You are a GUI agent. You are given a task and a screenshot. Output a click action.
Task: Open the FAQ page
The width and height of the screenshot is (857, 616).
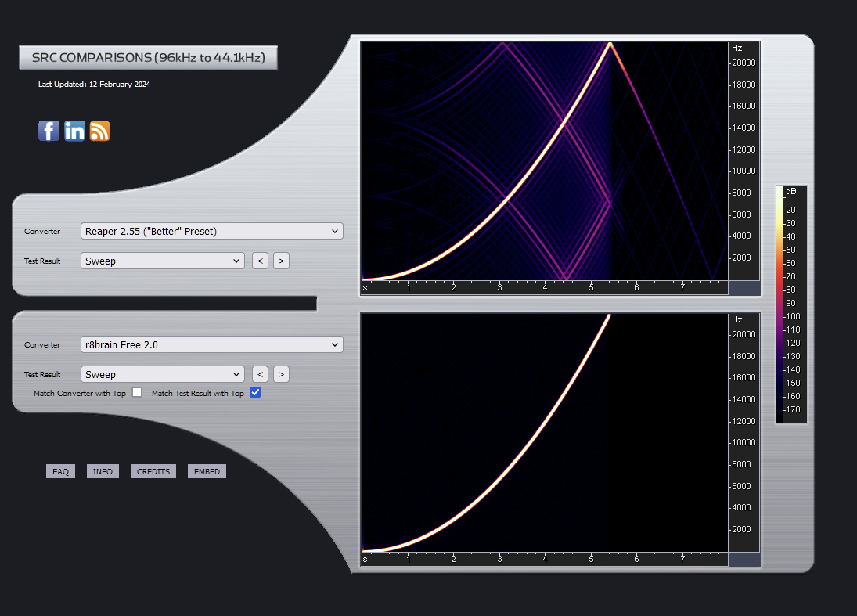pos(61,471)
